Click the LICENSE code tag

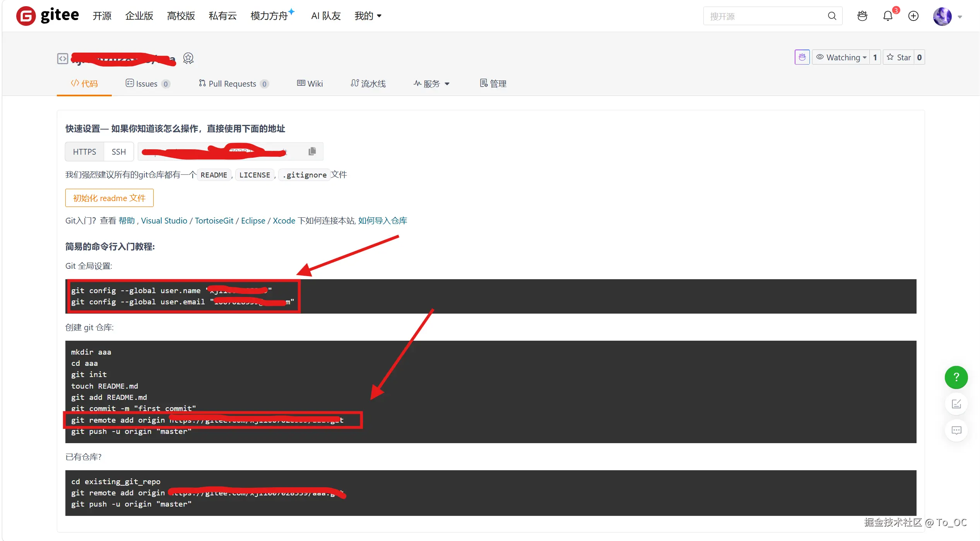click(255, 175)
